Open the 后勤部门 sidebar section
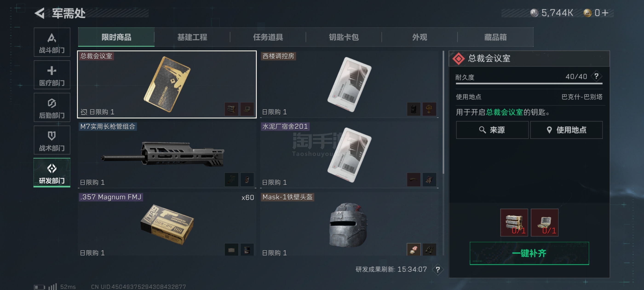The width and height of the screenshot is (644, 290). point(52,107)
